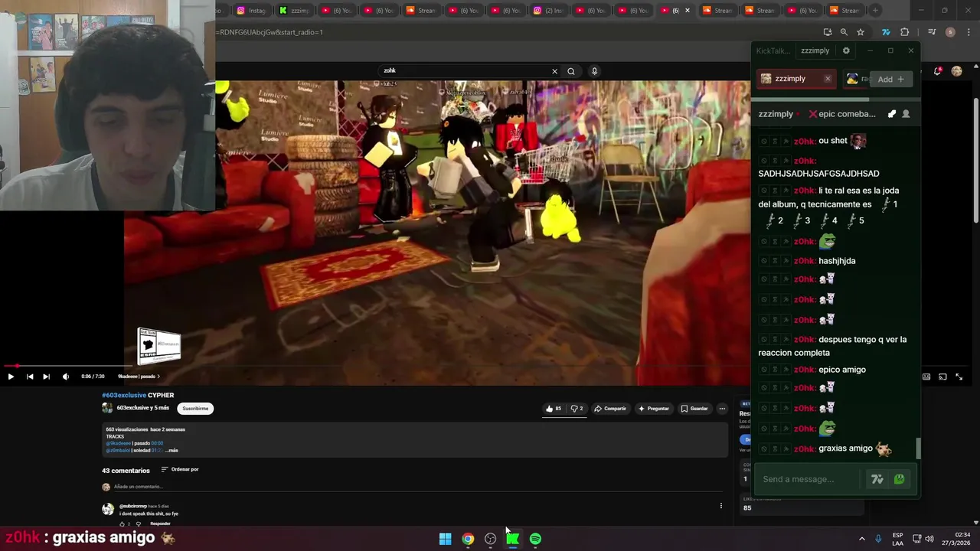Close the zzzimply chatroom tab

point(827,79)
